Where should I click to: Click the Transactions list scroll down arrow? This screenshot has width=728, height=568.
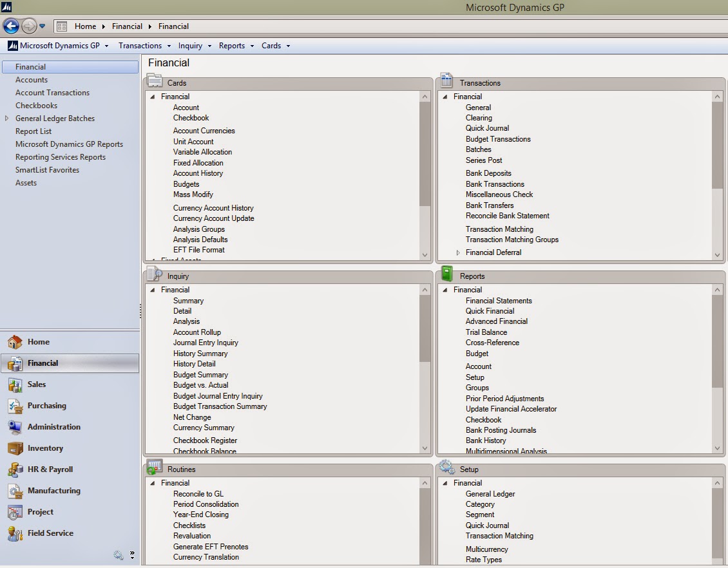click(x=717, y=255)
